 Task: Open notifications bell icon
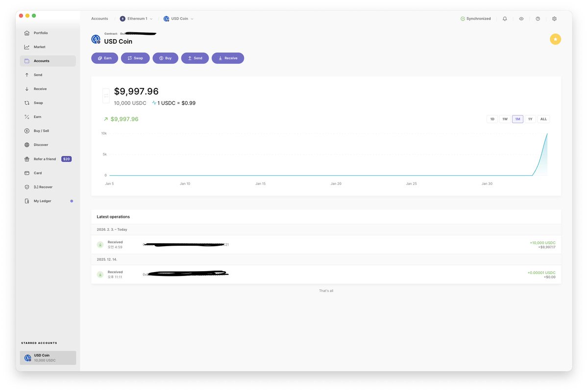pos(505,19)
